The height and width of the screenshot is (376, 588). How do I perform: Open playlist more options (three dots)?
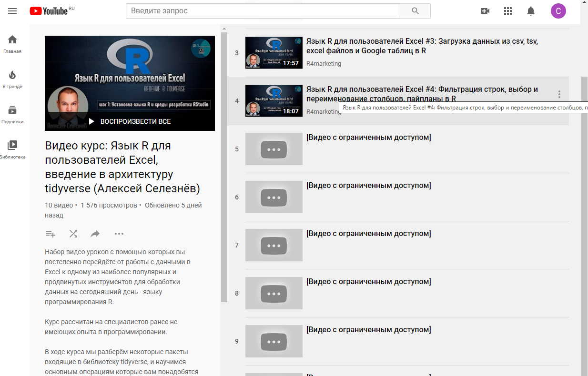[x=119, y=234]
